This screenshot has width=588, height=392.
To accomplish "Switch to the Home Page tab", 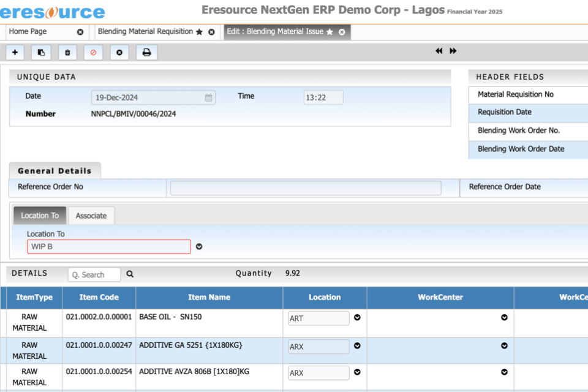I will tap(28, 31).
